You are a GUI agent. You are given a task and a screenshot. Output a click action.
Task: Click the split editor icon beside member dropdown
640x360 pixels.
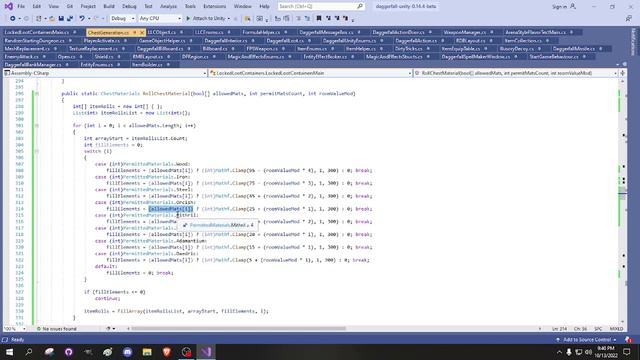tap(622, 73)
